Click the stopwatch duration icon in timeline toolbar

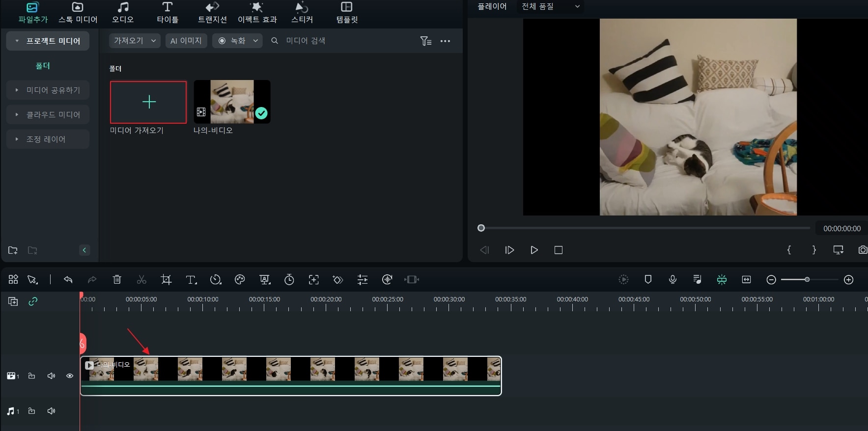tap(289, 280)
